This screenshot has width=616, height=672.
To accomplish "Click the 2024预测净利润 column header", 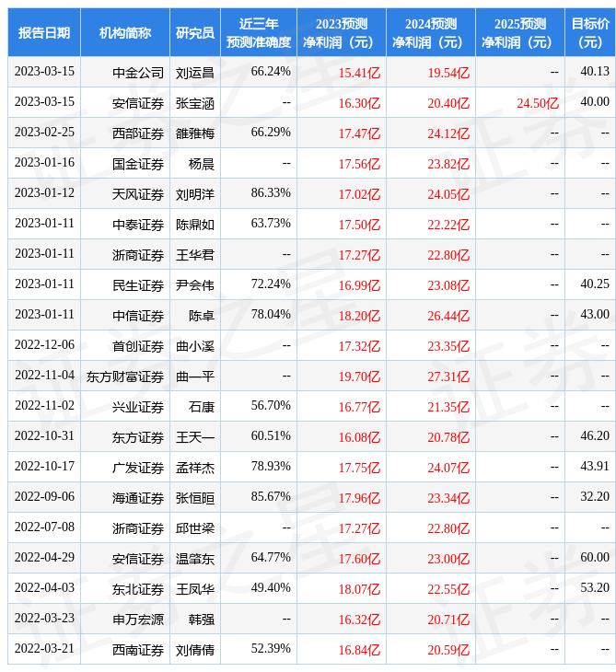I will pos(430,33).
